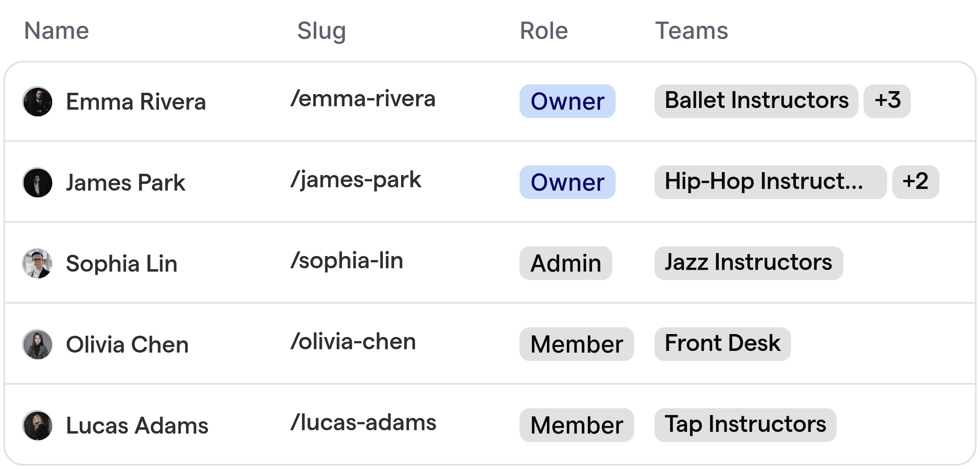Click Sophia Lin's profile avatar
Viewport: 980px width, 469px height.
tap(38, 264)
